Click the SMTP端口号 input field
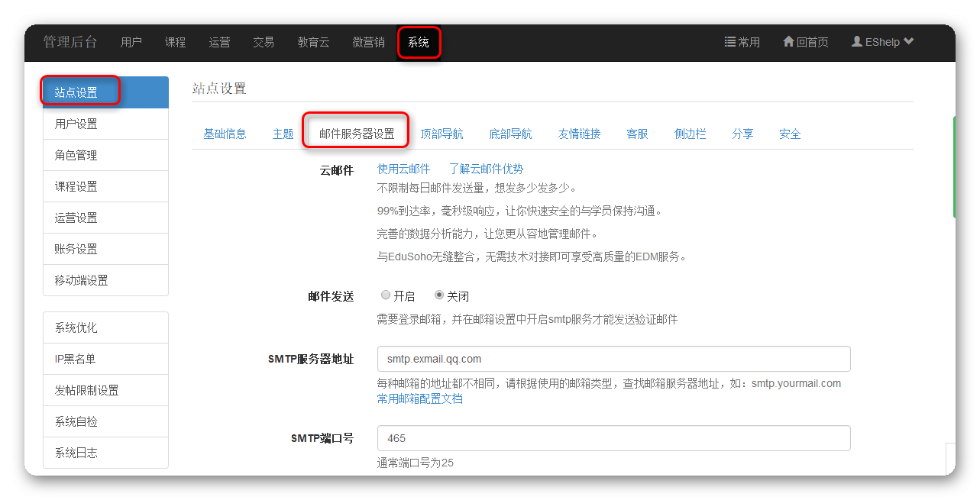The height and width of the screenshot is (500, 980). 613,438
